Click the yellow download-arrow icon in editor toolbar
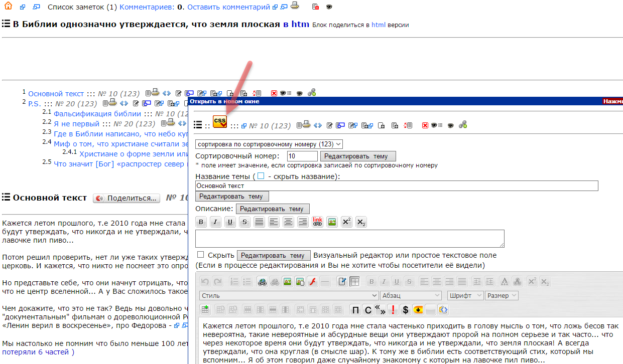Image resolution: width=623 pixels, height=364 pixels. pyautogui.click(x=418, y=310)
